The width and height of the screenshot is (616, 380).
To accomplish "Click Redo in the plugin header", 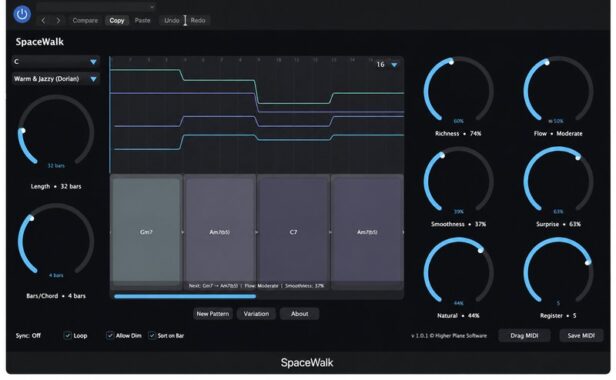I will [x=198, y=20].
